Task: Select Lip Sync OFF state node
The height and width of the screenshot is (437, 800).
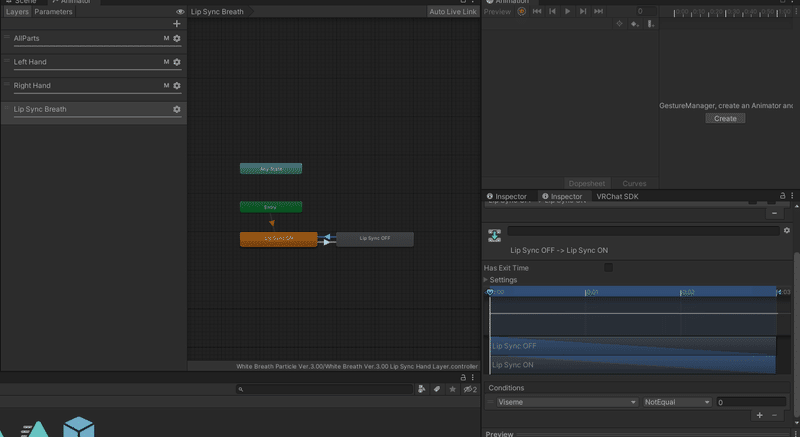Action: (x=375, y=239)
